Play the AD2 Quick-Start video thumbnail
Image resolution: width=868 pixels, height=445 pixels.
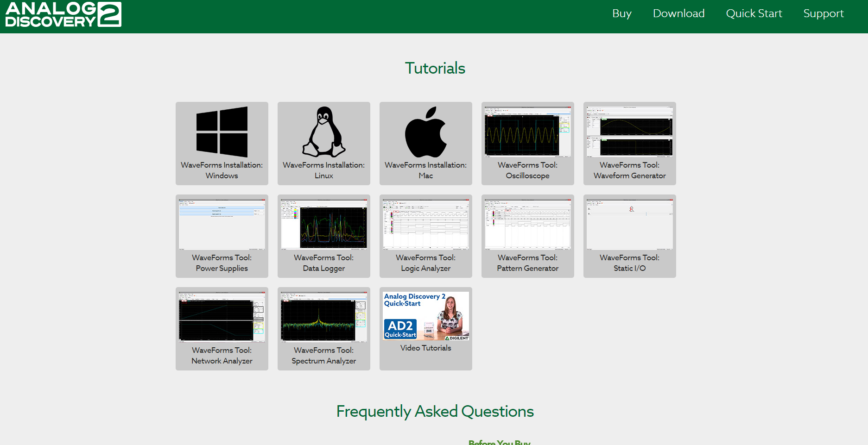click(425, 316)
